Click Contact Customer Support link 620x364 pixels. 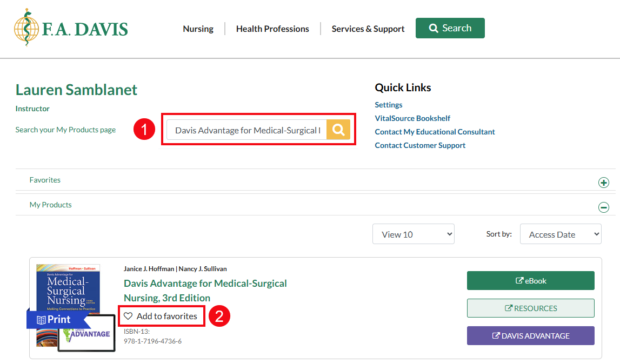[420, 145]
